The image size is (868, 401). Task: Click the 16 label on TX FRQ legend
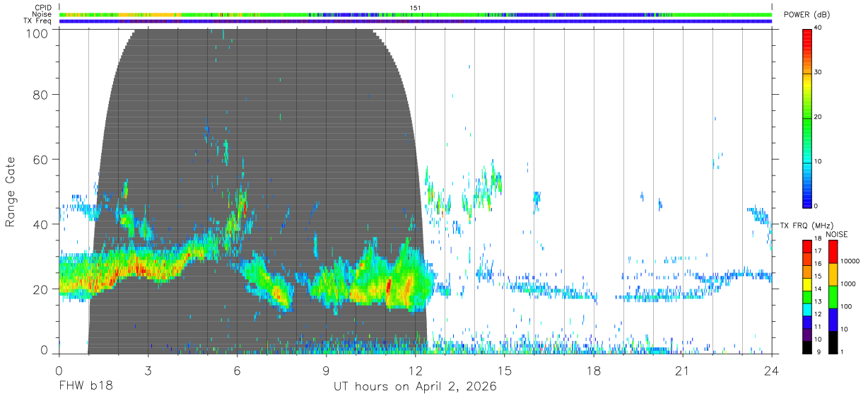[x=819, y=264]
